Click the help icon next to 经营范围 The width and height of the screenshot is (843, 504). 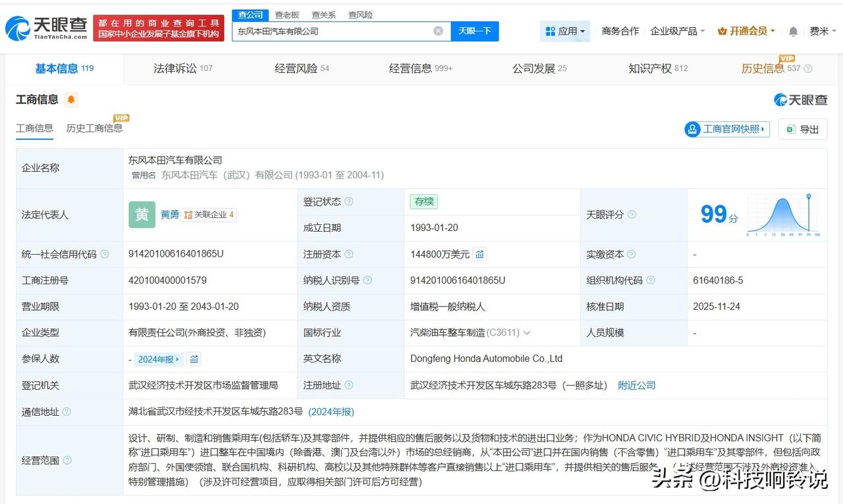(x=67, y=461)
